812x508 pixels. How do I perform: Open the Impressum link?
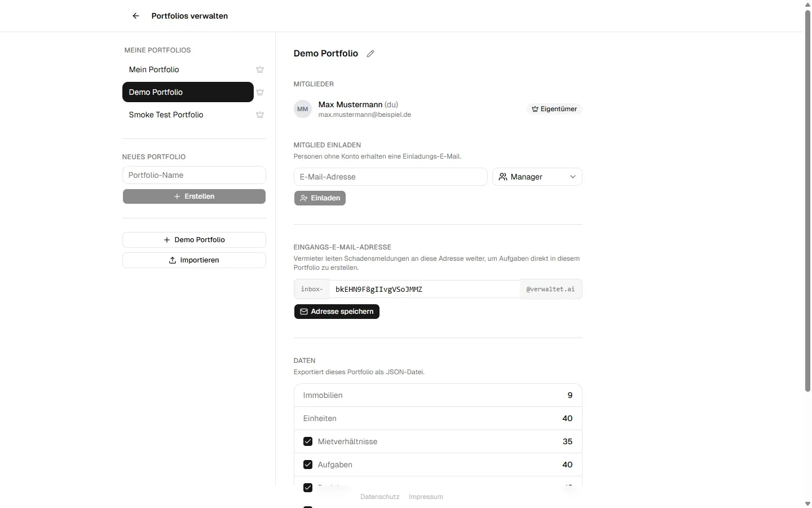pyautogui.click(x=426, y=497)
